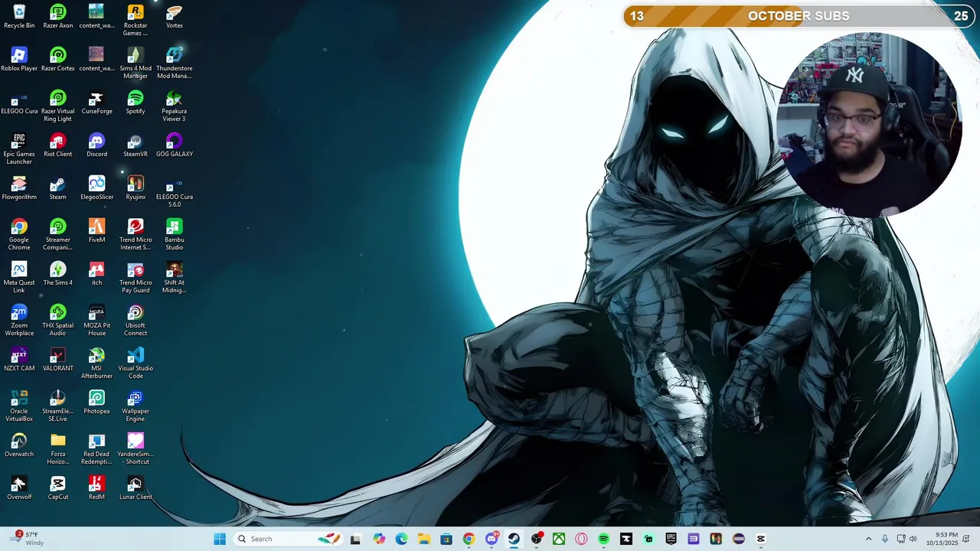
Task: Select the Rockstar Games Launcher desktop icon
Action: [136, 21]
